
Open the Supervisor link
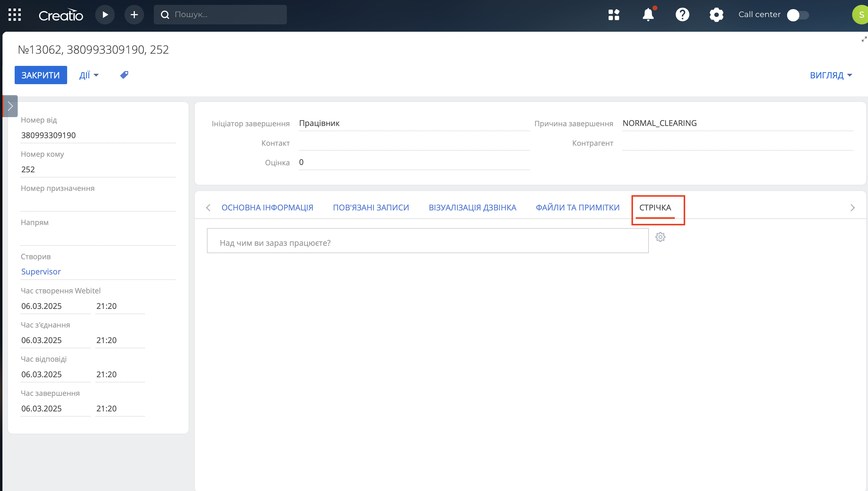tap(41, 271)
